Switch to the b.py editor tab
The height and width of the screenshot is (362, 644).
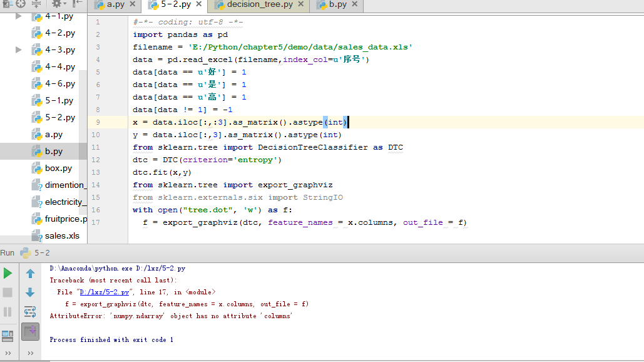(x=338, y=5)
